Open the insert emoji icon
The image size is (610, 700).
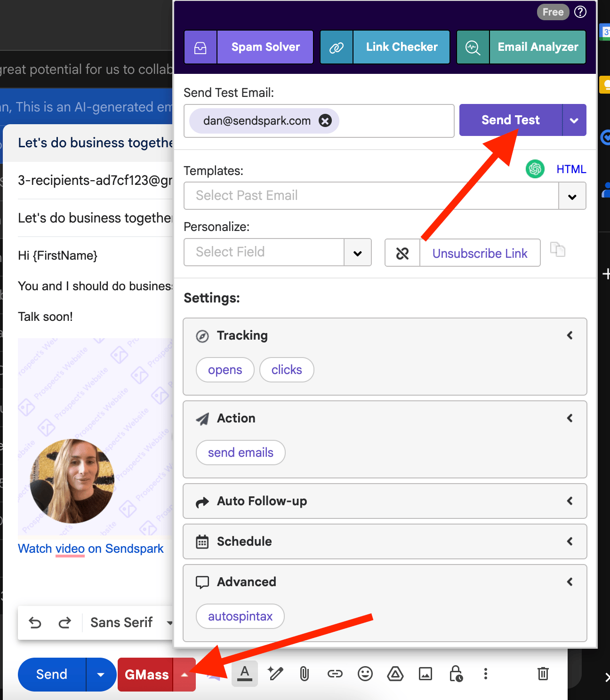point(365,674)
